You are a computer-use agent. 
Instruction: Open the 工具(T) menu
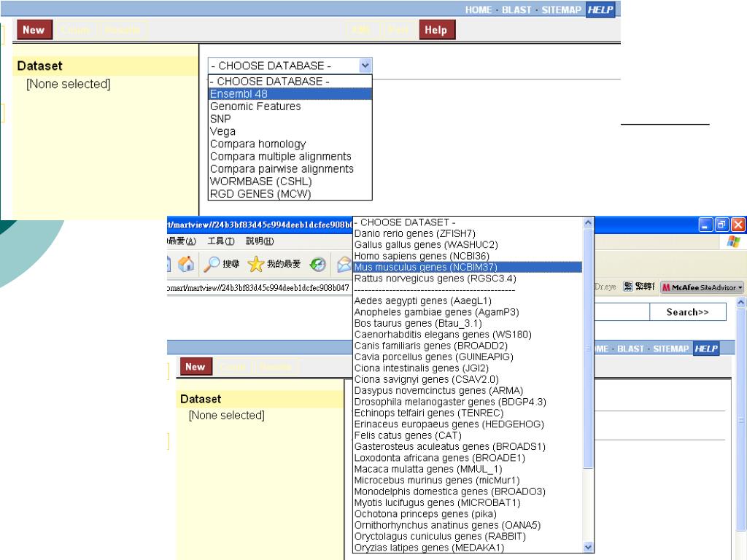[x=220, y=241]
